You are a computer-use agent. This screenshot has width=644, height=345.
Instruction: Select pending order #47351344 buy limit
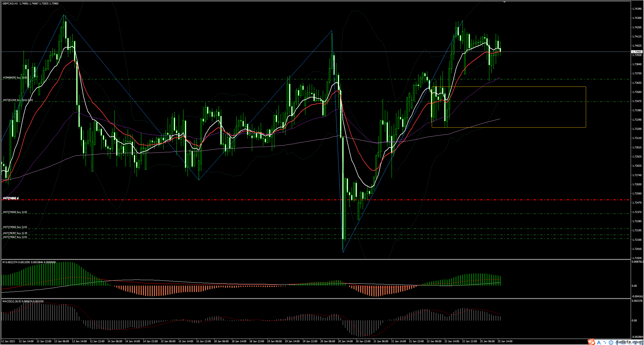pos(18,100)
